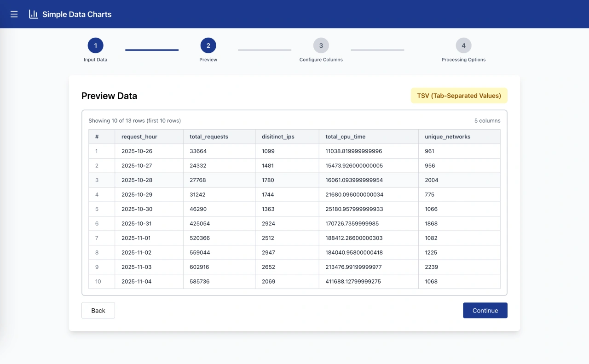Jump to step 4 Processing Options circle
589x364 pixels.
point(463,45)
